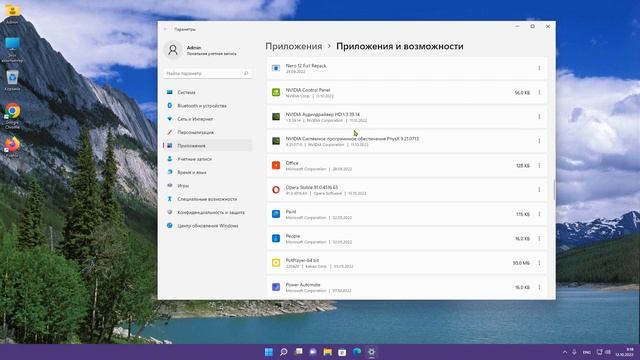Open taskbar Search
This screenshot has height=360, width=640.
click(283, 352)
